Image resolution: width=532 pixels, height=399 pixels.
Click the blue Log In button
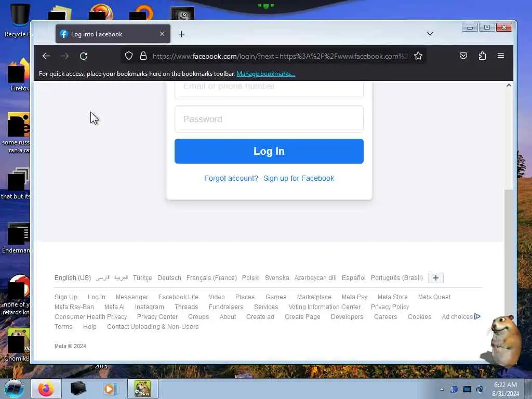coord(269,151)
